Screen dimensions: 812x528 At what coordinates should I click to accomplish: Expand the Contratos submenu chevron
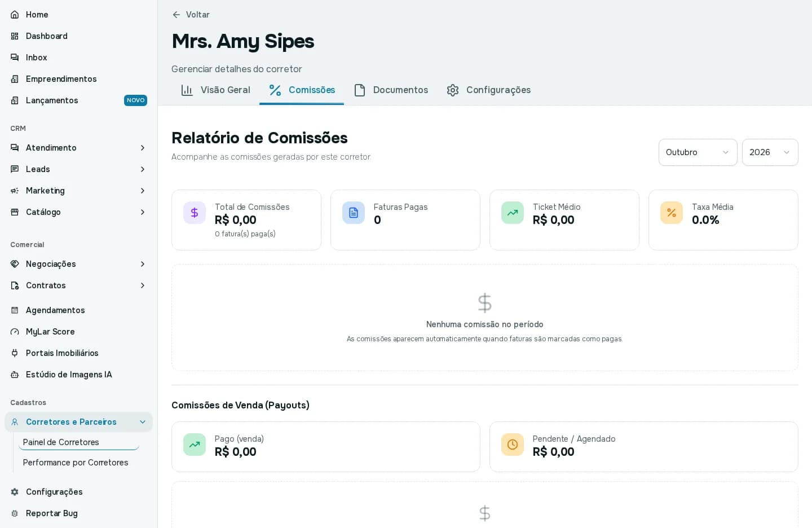(143, 285)
